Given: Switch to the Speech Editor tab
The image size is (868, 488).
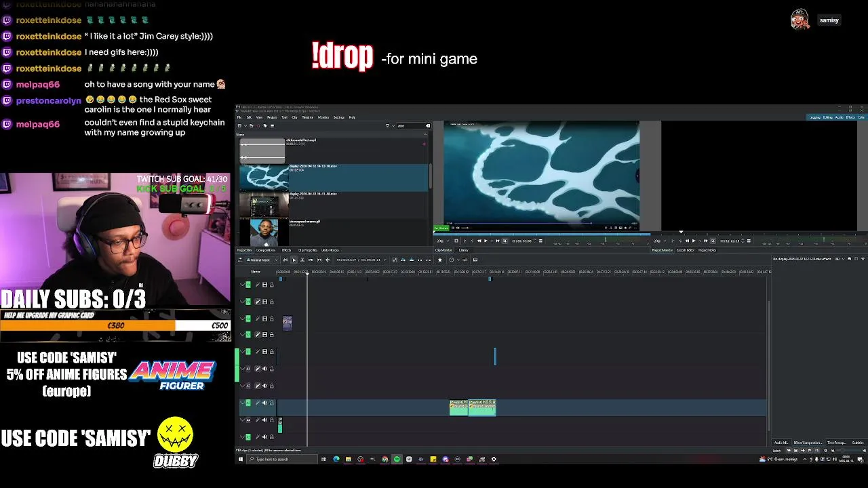Looking at the screenshot, I should [686, 250].
